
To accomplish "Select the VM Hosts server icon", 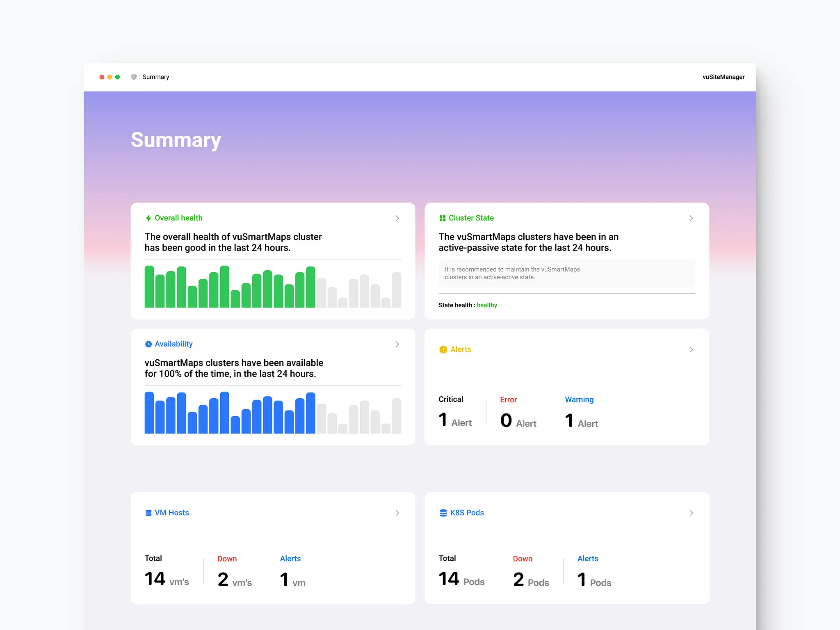I will click(148, 513).
